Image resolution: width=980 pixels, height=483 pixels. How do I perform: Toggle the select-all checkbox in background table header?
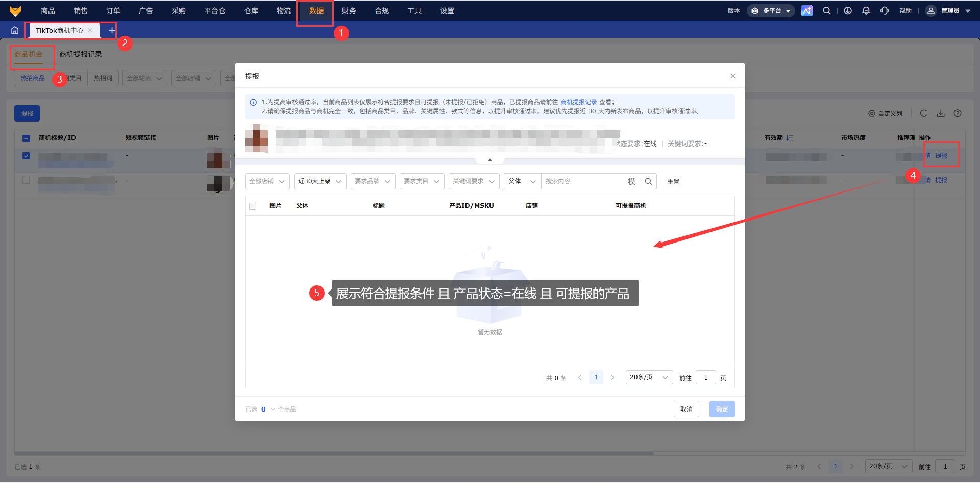[x=26, y=138]
